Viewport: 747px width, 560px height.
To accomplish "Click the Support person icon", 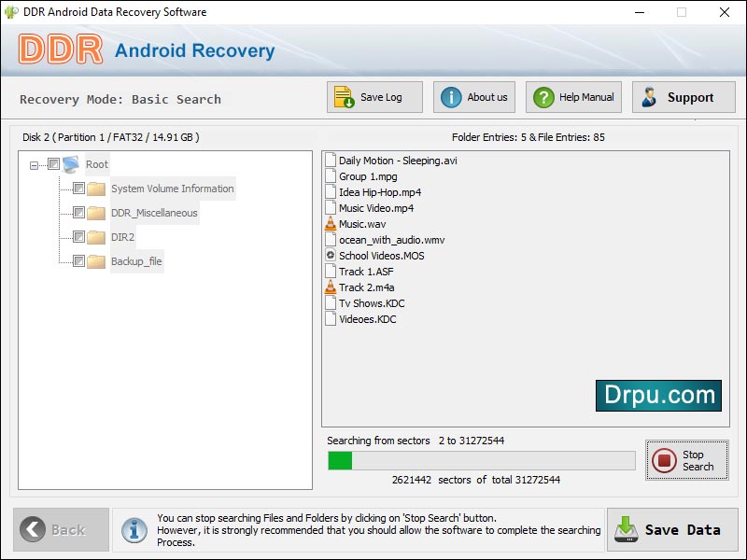I will [651, 96].
